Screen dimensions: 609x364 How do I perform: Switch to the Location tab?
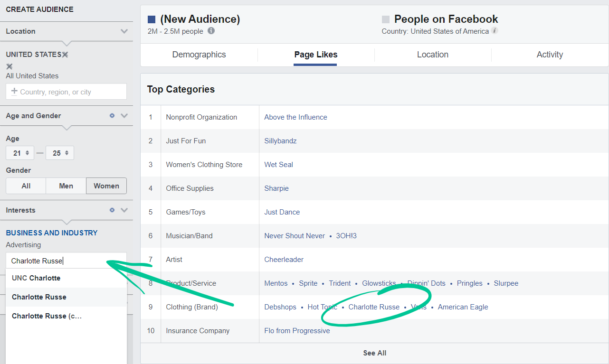tap(433, 55)
